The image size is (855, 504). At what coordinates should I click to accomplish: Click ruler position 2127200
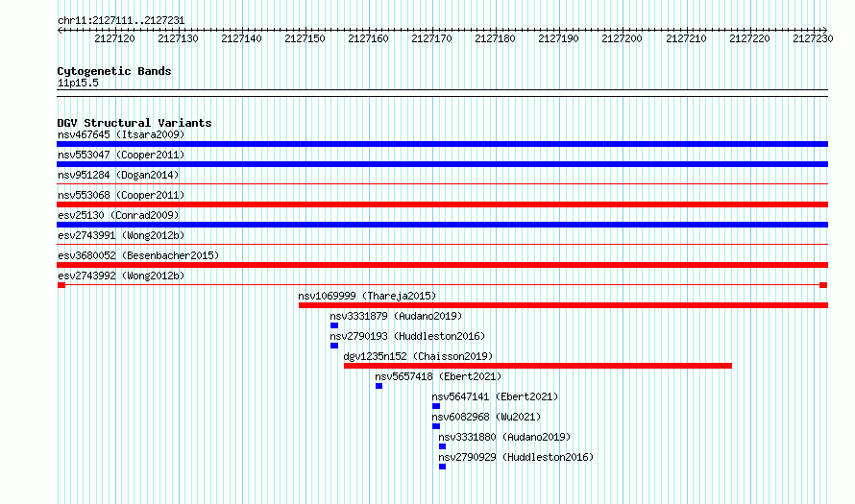point(622,38)
